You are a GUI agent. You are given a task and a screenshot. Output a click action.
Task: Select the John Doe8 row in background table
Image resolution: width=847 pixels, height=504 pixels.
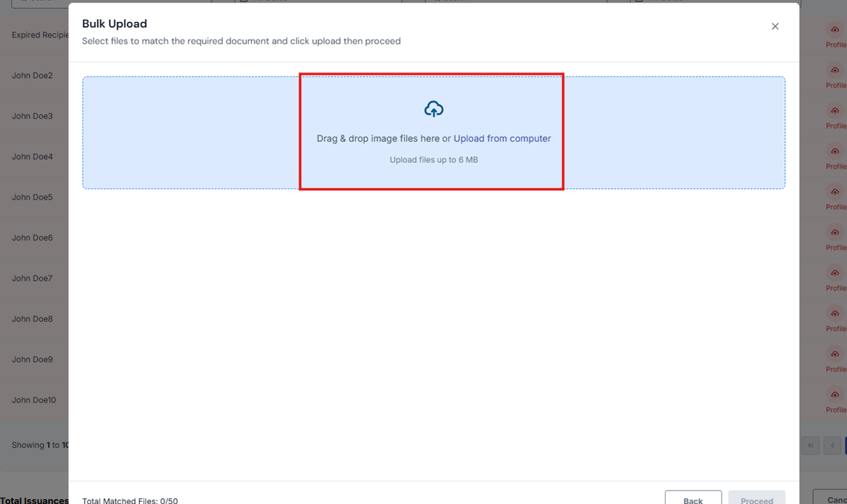tap(34, 319)
